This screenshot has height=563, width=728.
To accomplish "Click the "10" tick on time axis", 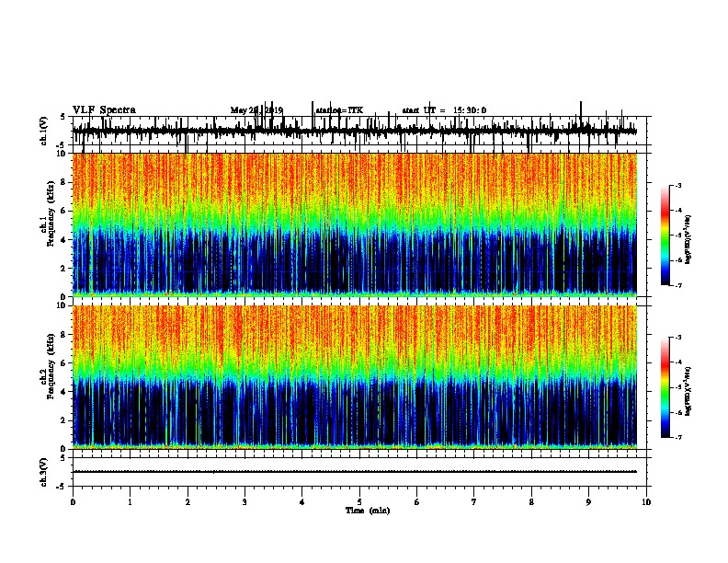I will (646, 502).
